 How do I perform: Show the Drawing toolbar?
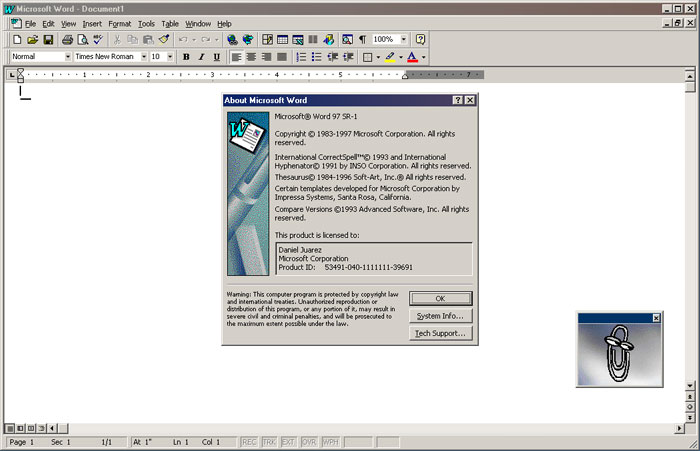pos(329,40)
